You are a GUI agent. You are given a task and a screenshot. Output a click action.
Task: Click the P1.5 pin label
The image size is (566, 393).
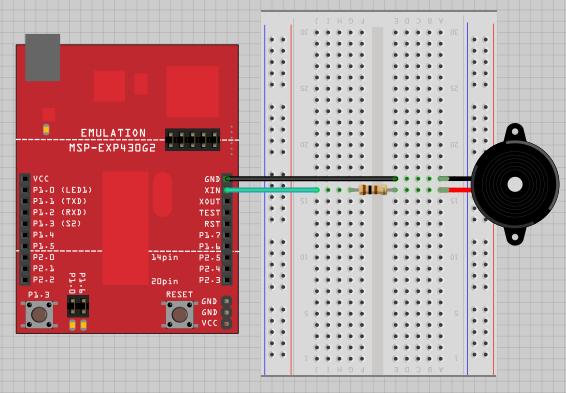tap(43, 246)
